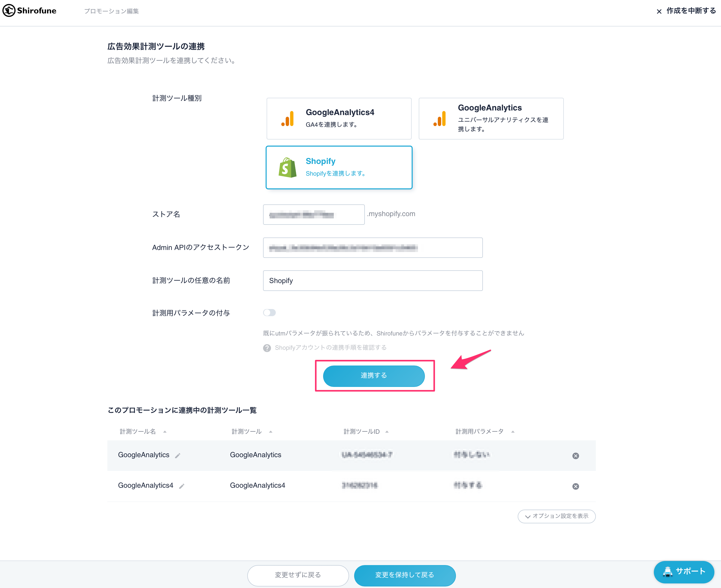Click 変更を保持して戻る button
The width and height of the screenshot is (721, 588).
click(x=405, y=575)
